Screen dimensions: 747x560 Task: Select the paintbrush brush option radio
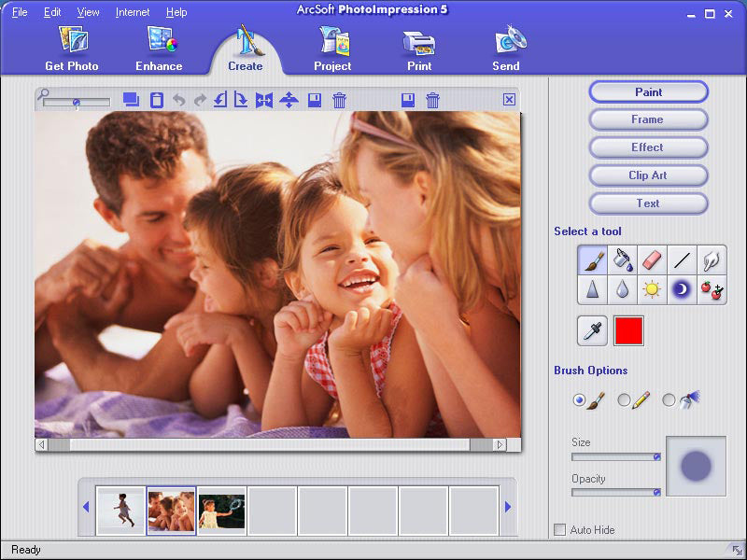click(579, 399)
